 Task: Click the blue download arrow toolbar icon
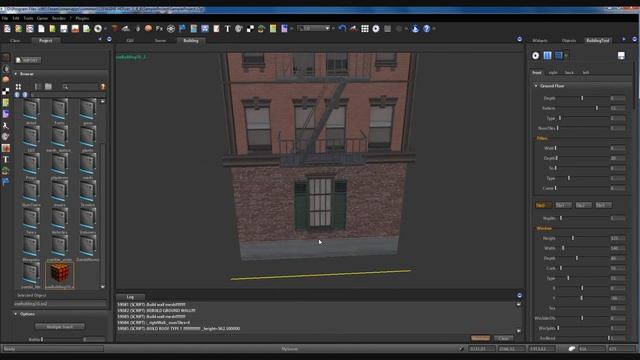pyautogui.click(x=415, y=29)
